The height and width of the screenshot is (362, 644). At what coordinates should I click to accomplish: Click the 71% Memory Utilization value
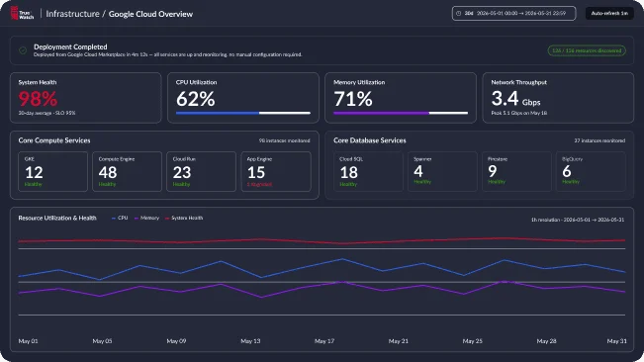353,99
